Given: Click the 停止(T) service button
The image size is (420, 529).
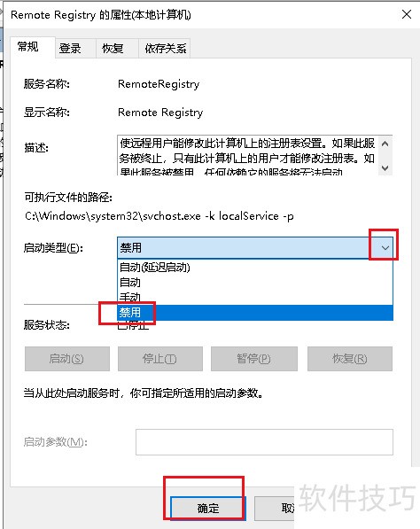Looking at the screenshot, I should 160,359.
